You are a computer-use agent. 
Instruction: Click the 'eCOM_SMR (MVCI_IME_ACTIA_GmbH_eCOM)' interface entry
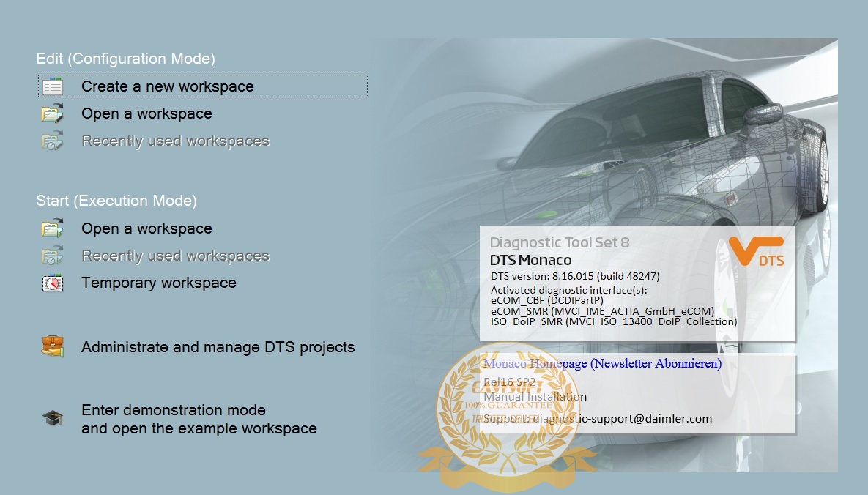(x=602, y=311)
